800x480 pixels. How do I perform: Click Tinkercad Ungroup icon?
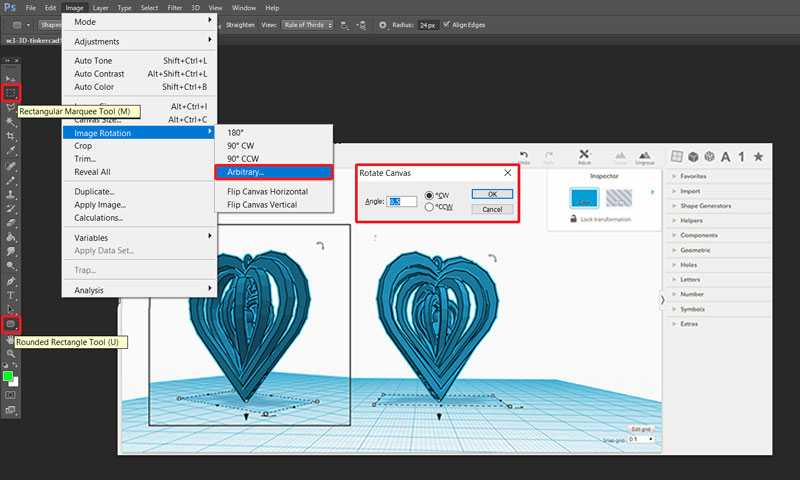pyautogui.click(x=645, y=157)
